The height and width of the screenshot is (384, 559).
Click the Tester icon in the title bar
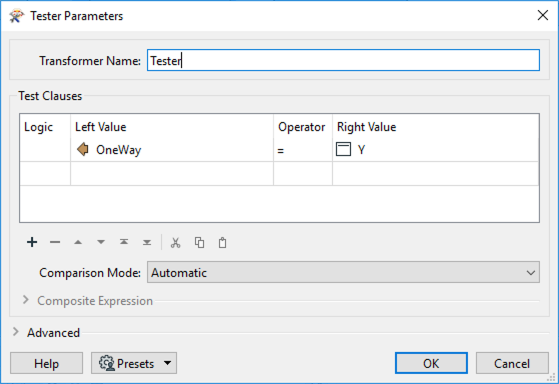tap(16, 16)
